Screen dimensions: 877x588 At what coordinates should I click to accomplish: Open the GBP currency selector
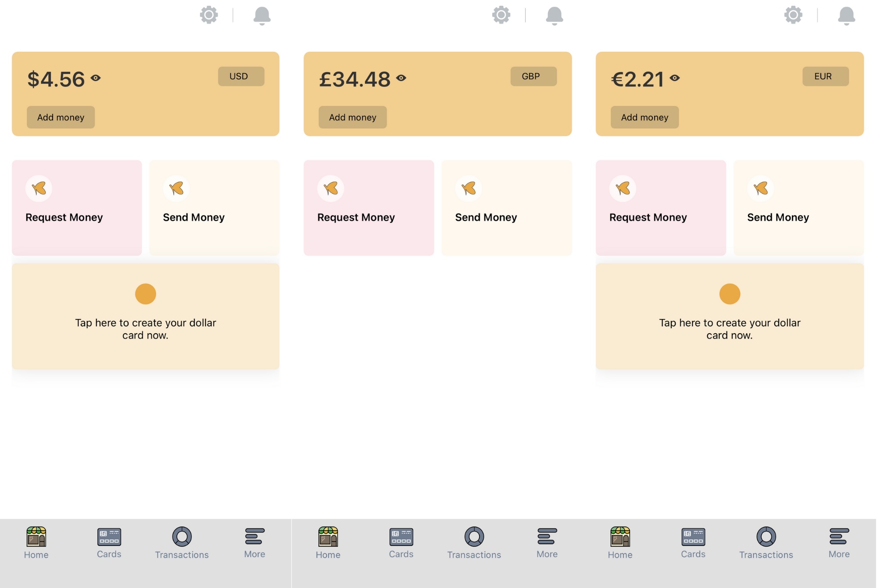point(533,76)
